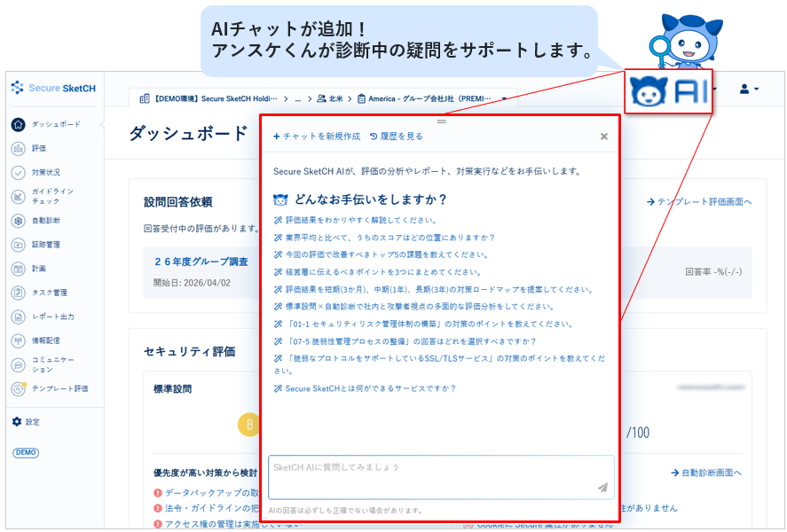Open タスク管理 in the sidebar
This screenshot has height=532, width=787.
(19, 292)
